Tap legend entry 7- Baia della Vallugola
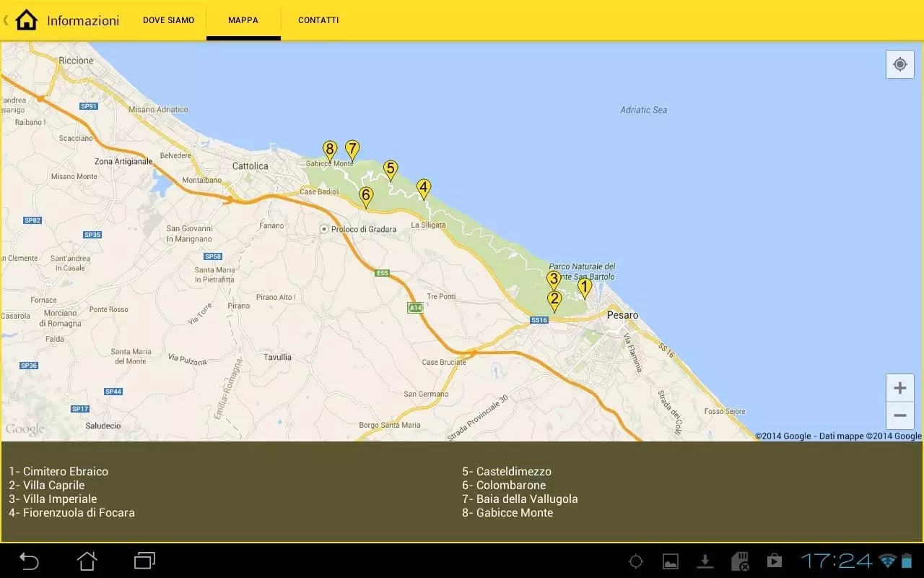Screen dimensions: 924x578 pos(520,499)
